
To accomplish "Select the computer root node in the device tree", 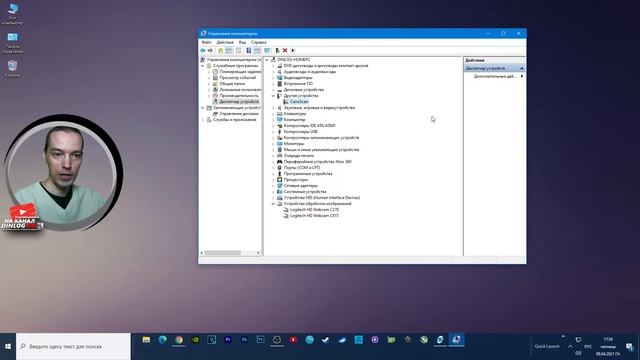I will point(293,60).
